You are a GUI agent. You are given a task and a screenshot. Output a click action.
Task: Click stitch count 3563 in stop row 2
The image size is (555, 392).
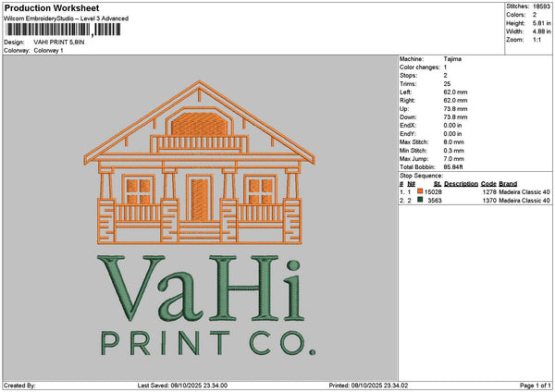[435, 201]
